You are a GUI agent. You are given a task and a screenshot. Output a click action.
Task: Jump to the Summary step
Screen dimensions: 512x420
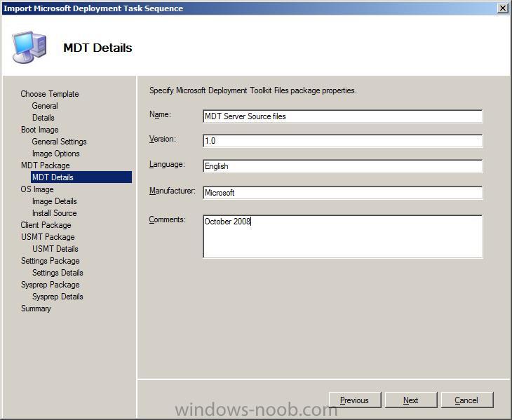[x=36, y=309]
